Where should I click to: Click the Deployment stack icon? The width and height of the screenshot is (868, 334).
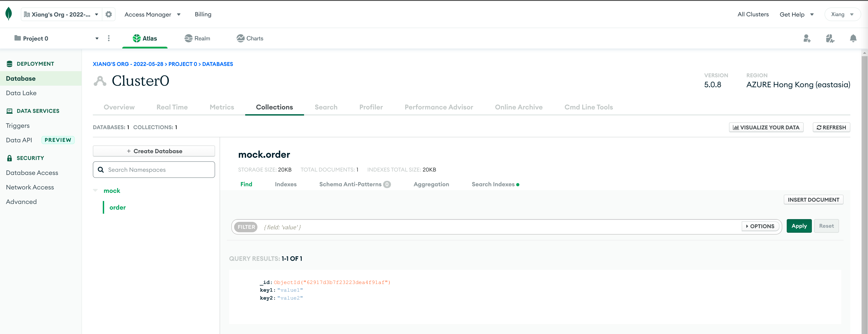coord(10,64)
